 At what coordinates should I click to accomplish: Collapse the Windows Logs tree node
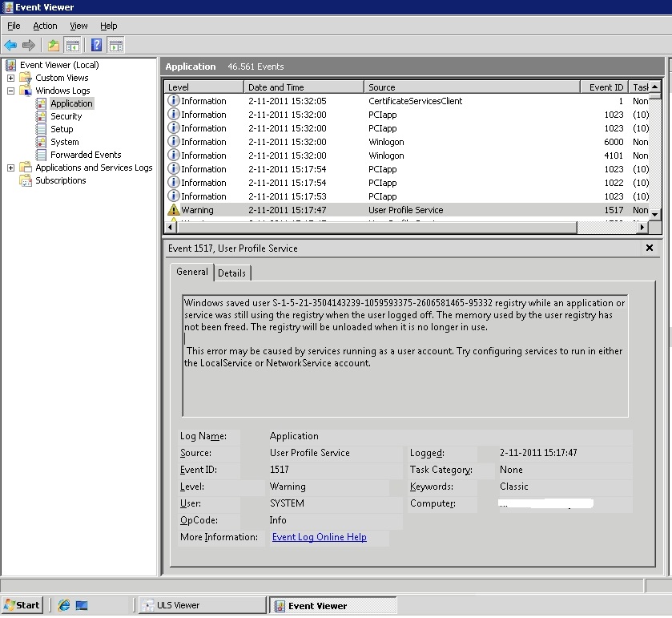click(x=10, y=91)
